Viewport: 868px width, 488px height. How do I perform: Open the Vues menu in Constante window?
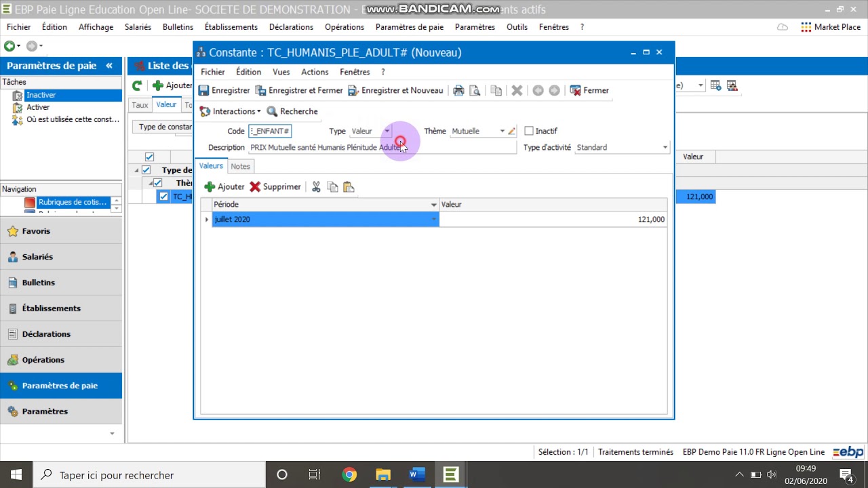(281, 72)
